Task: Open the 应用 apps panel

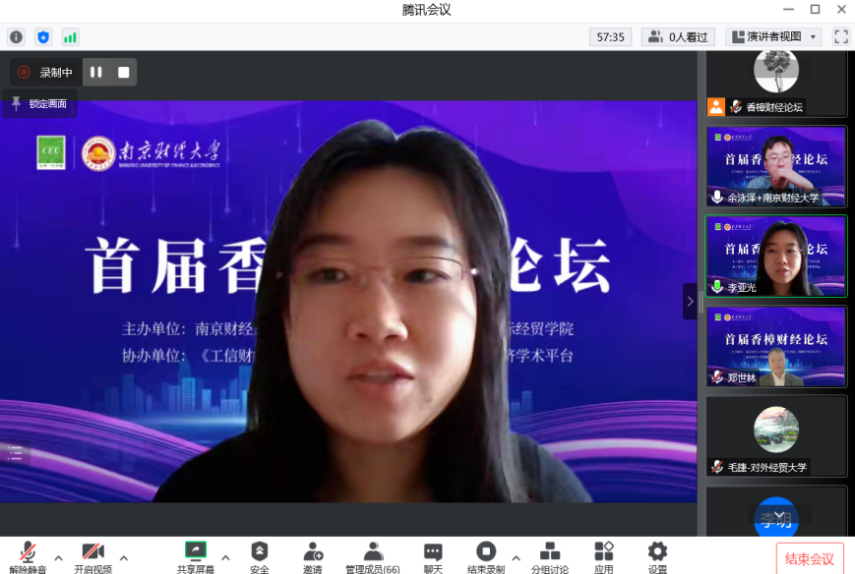Action: (x=603, y=557)
